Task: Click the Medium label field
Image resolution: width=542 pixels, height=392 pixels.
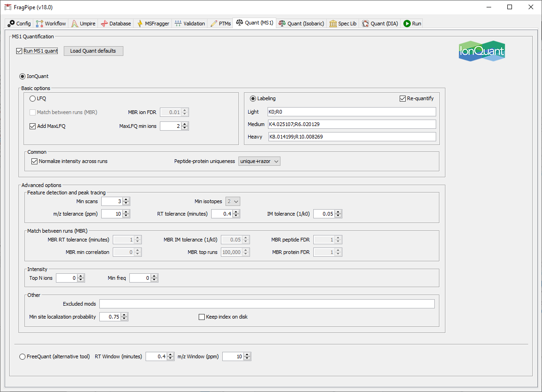Action: 352,124
